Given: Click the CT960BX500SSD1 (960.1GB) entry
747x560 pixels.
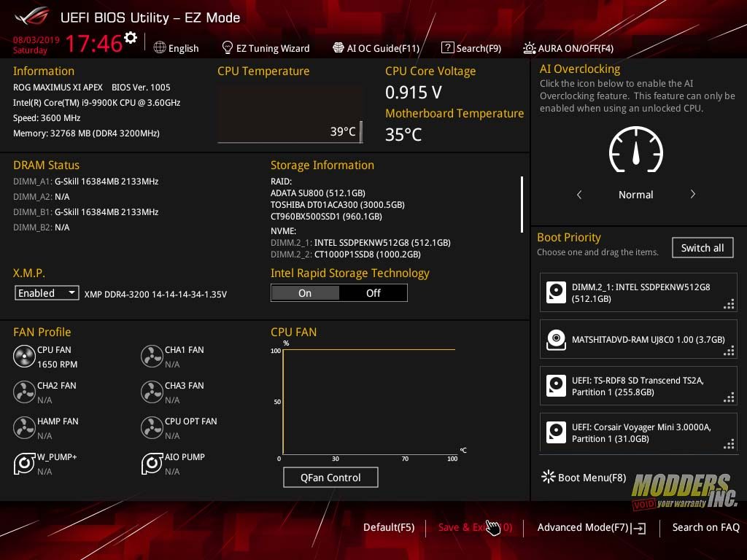Looking at the screenshot, I should coord(326,216).
